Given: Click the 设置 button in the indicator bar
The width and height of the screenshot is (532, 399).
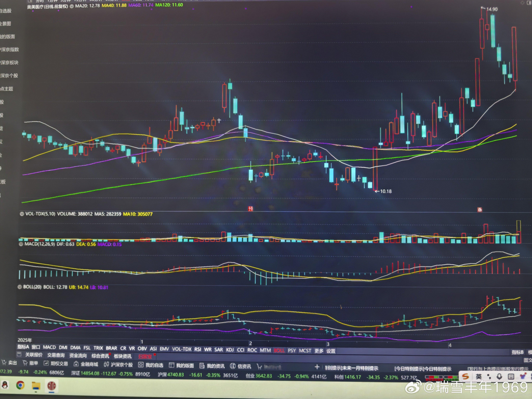Looking at the screenshot, I should coord(331,351).
